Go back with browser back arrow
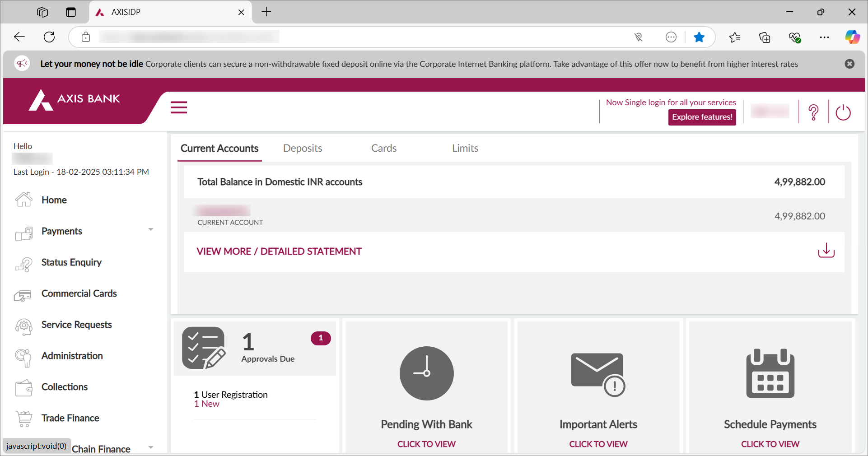Image resolution: width=868 pixels, height=456 pixels. (19, 37)
